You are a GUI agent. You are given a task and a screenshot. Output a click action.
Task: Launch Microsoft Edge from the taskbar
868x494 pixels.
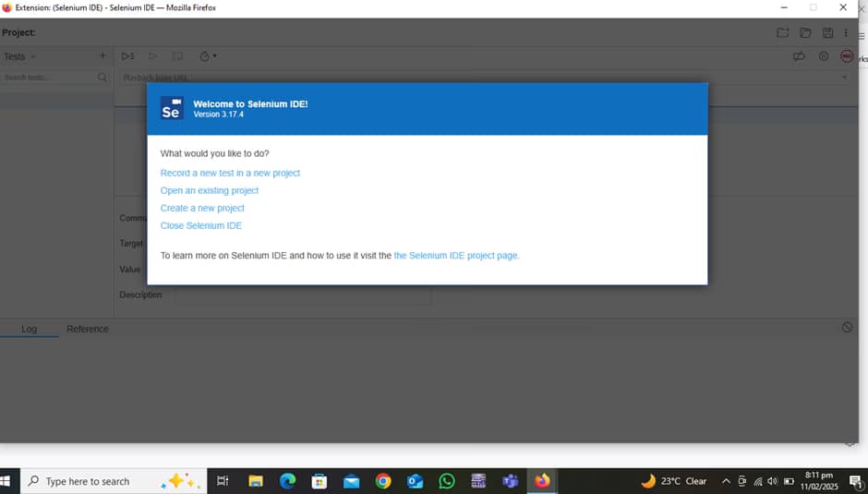[x=287, y=481]
